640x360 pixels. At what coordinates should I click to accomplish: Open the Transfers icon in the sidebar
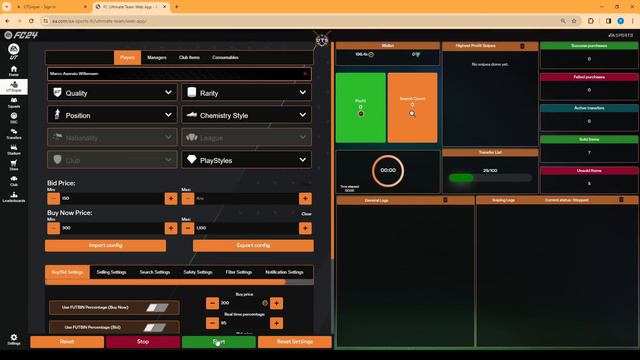click(x=13, y=134)
